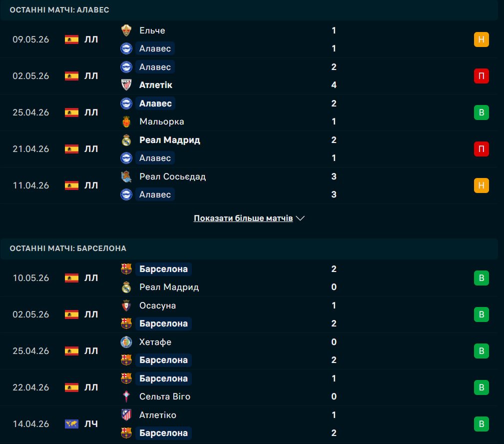Click the green 'В' badge for Мальорка match

click(x=481, y=112)
